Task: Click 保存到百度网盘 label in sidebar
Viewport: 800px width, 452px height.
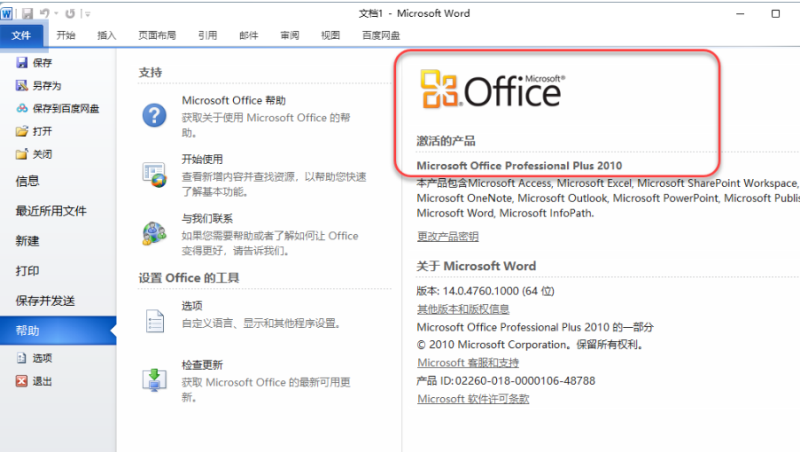Action: point(66,109)
